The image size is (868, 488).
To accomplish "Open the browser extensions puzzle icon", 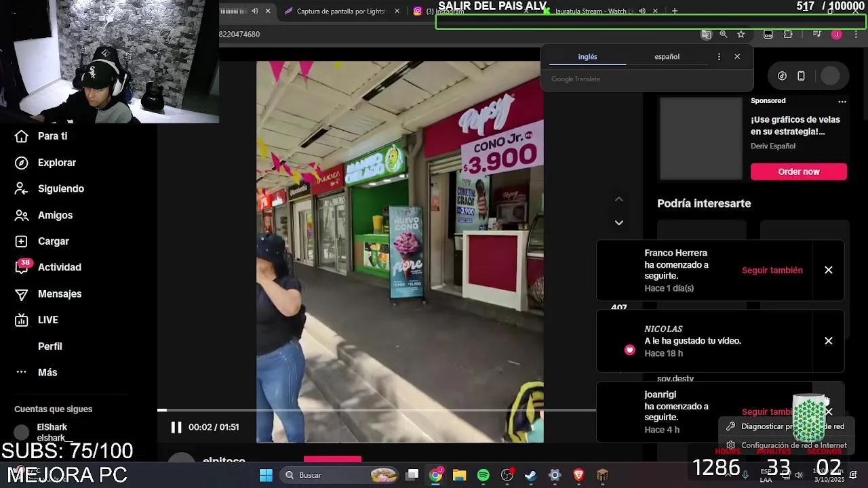I will 788,35.
